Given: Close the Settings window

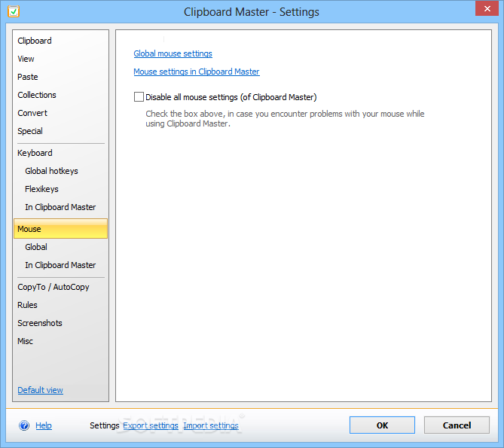Looking at the screenshot, I should (x=487, y=9).
